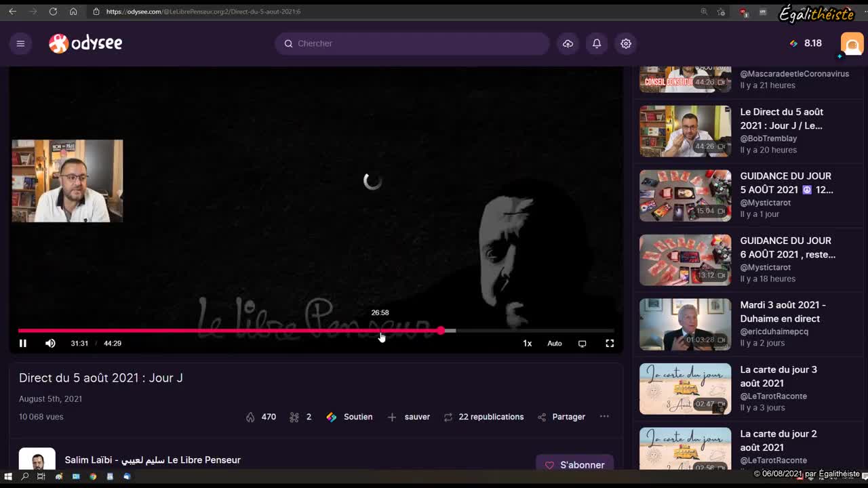Open the settings gear in the header
The height and width of the screenshot is (488, 868).
coord(626,43)
